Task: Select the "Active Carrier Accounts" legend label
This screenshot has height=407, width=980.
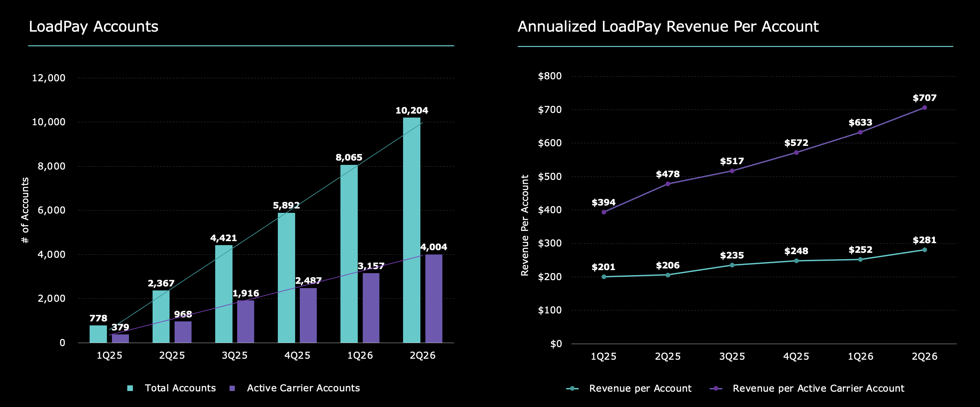Action: 303,388
